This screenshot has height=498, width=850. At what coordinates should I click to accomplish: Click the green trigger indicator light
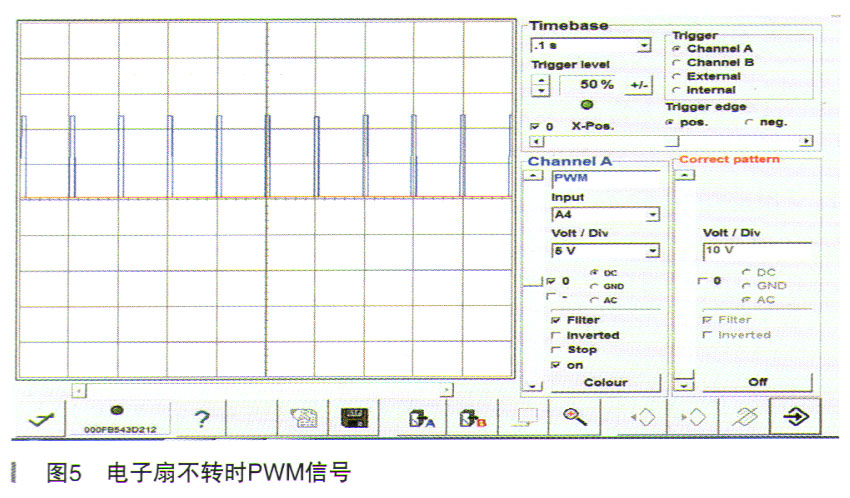(x=587, y=105)
